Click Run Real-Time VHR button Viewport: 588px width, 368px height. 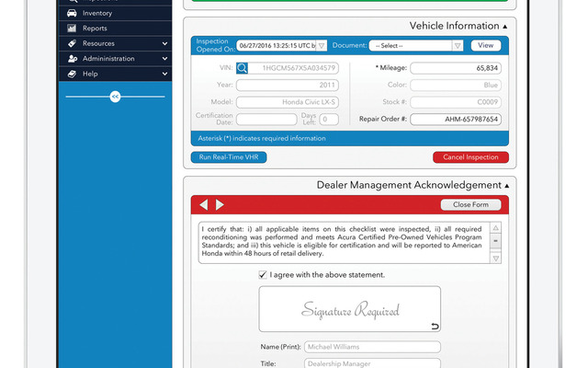tap(229, 157)
